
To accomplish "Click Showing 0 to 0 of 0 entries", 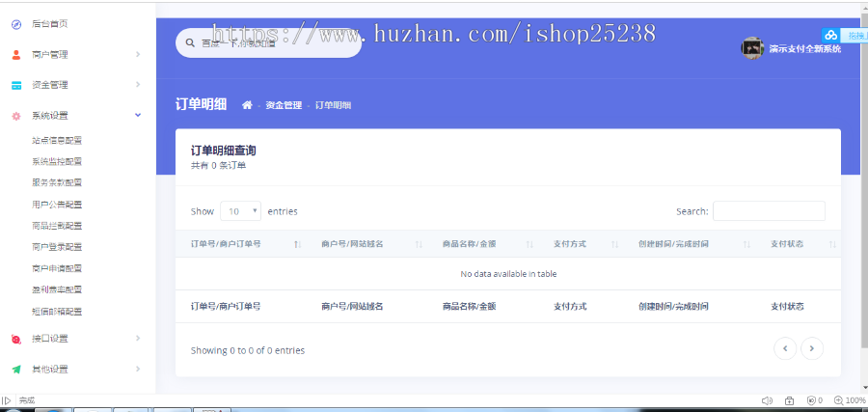I will [248, 350].
